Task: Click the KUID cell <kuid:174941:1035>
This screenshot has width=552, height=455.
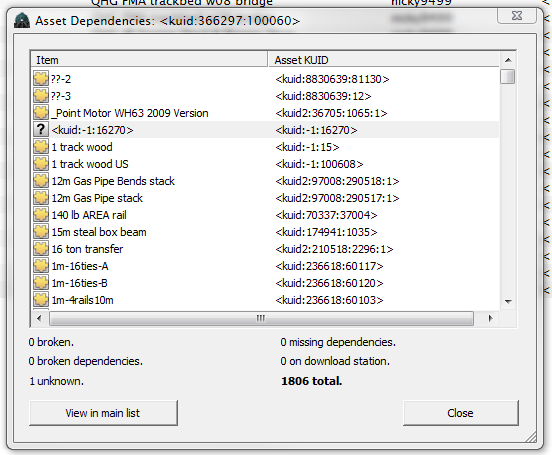Action: point(326,232)
